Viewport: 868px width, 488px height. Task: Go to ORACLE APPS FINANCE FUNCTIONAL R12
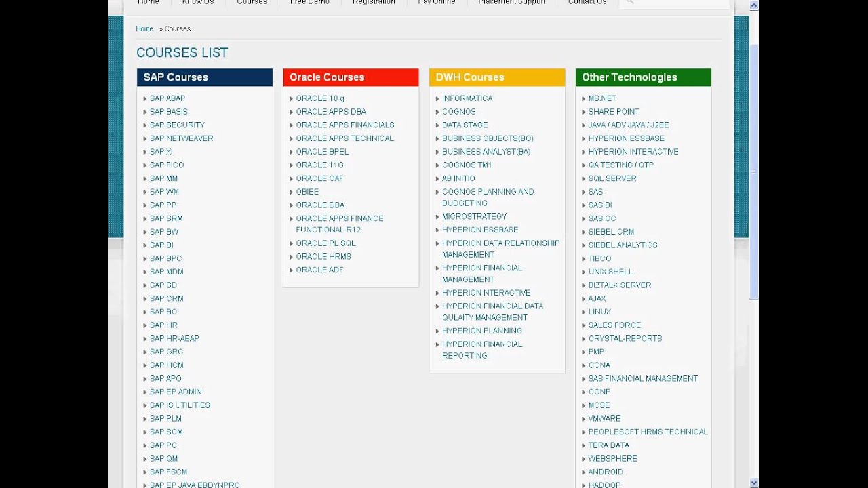tap(340, 224)
